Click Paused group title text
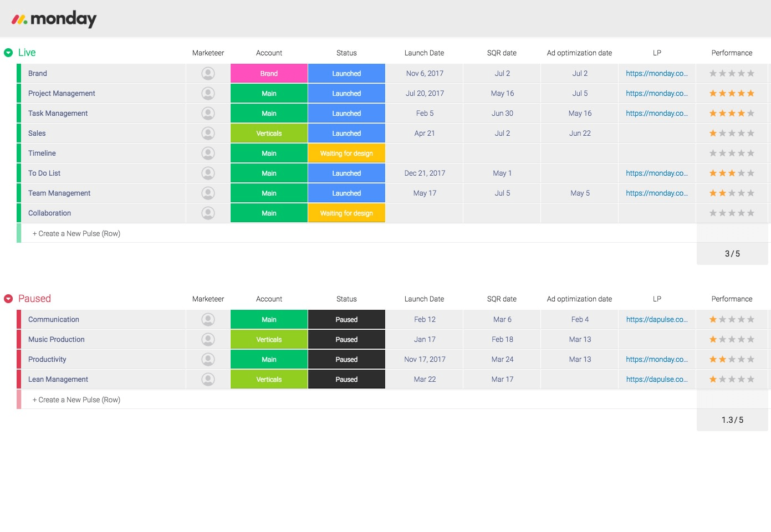Viewport: 771px width, 532px height. click(x=34, y=299)
